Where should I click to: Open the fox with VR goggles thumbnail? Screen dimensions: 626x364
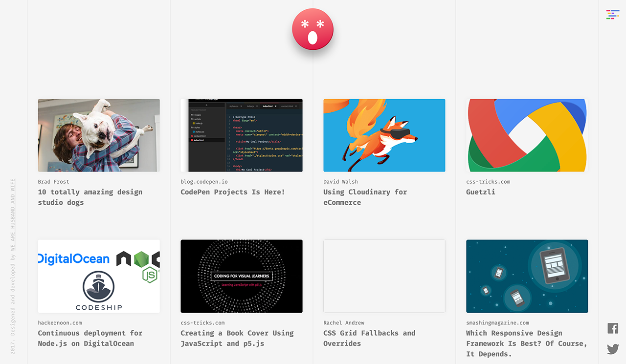384,135
